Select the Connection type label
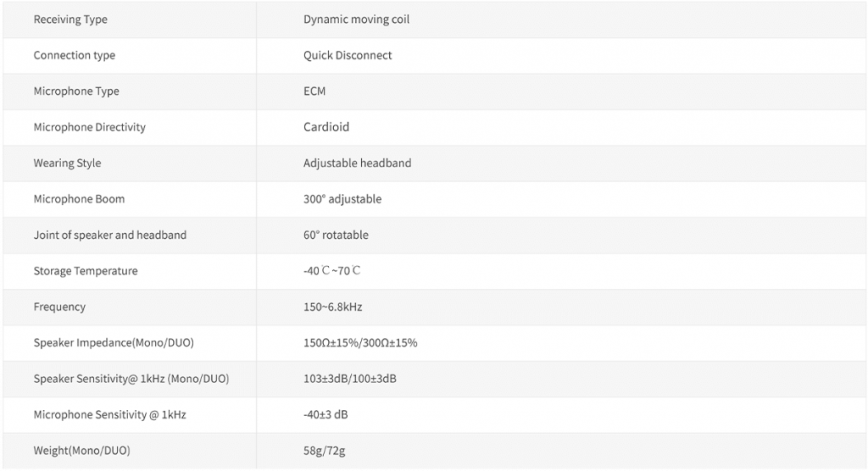Screen dimensions: 868x471 (74, 55)
